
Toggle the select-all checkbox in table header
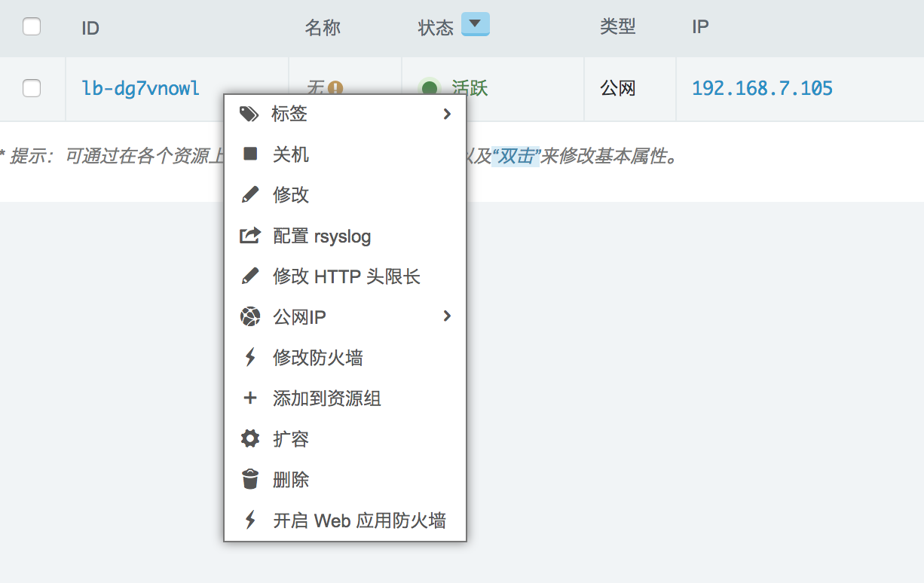[x=32, y=27]
